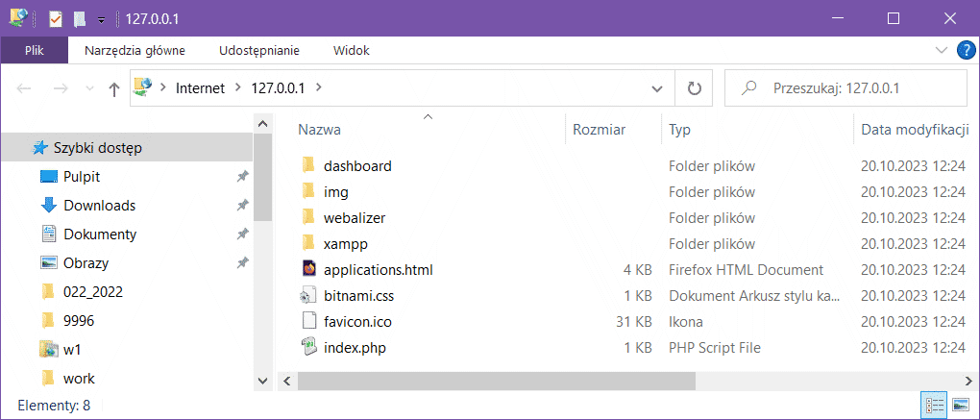Viewport: 980px width, 420px height.
Task: Switch to large thumbnails view layout
Action: [960, 406]
